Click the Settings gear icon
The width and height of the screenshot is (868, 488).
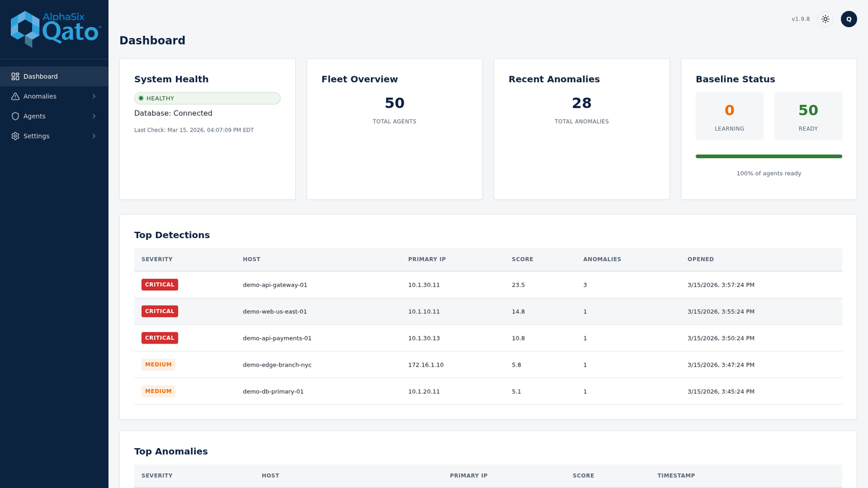16,136
